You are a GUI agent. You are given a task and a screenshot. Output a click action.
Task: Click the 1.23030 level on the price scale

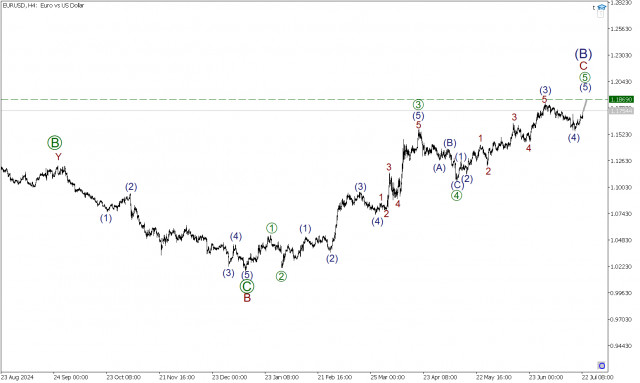coord(621,55)
